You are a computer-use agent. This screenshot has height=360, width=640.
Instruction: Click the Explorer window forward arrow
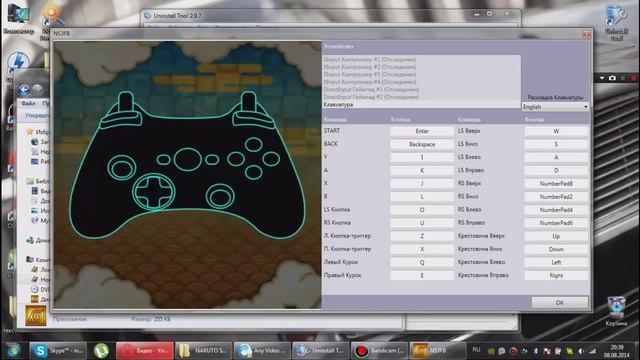[x=38, y=90]
